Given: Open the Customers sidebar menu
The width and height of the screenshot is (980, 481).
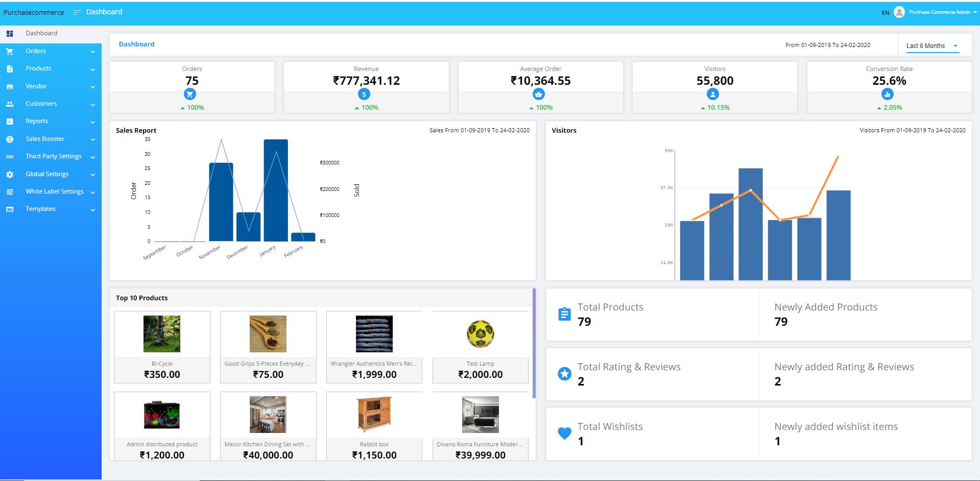Looking at the screenshot, I should pos(51,104).
